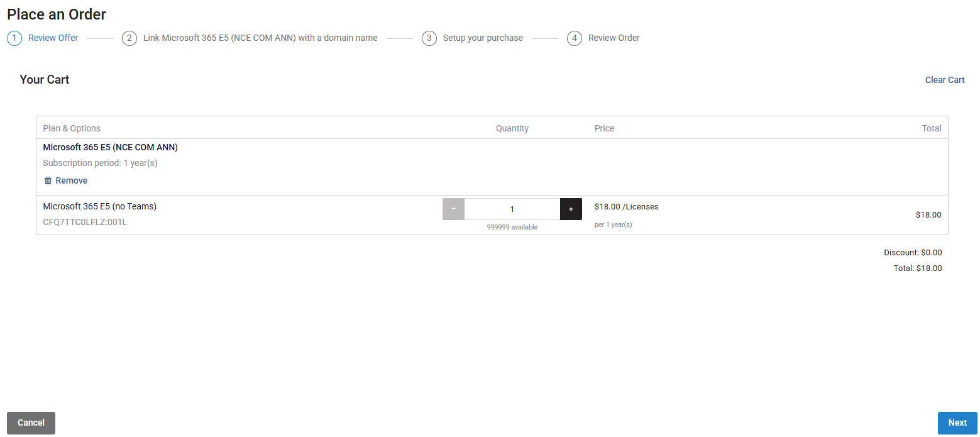Click the trash can icon beside Remove
Viewport: 980px width, 437px height.
(x=48, y=180)
